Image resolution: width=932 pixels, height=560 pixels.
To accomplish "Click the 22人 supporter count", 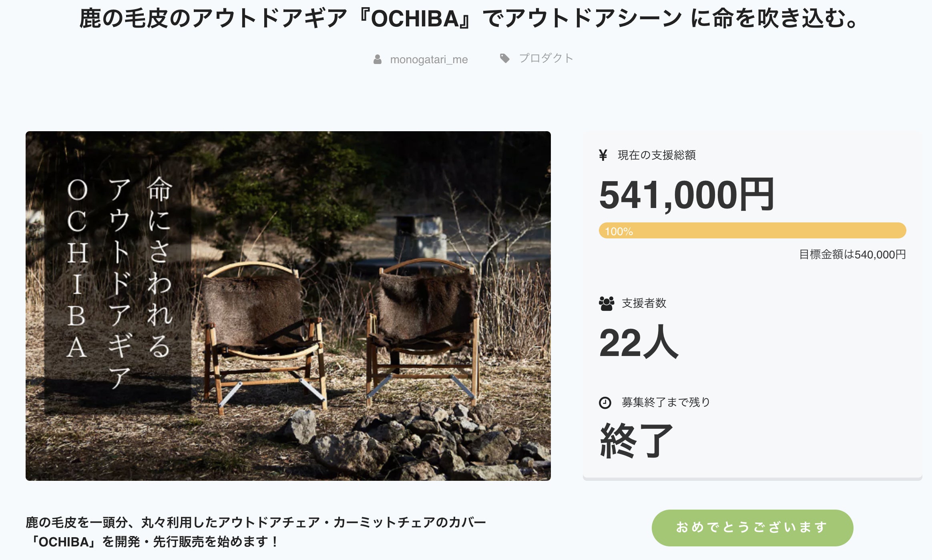I will tap(639, 342).
